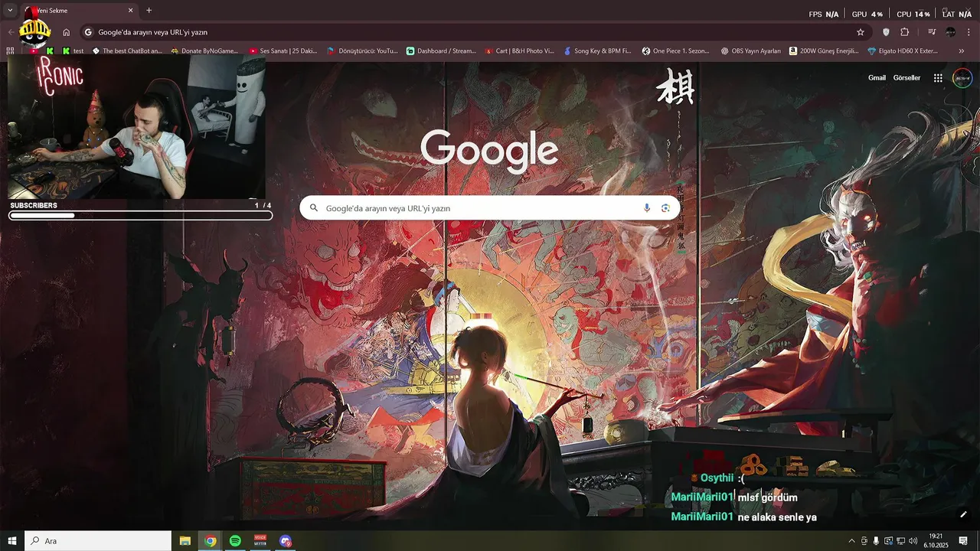Open "The best ChatBot an..." bookmark
This screenshot has height=551, width=980.
pos(127,51)
